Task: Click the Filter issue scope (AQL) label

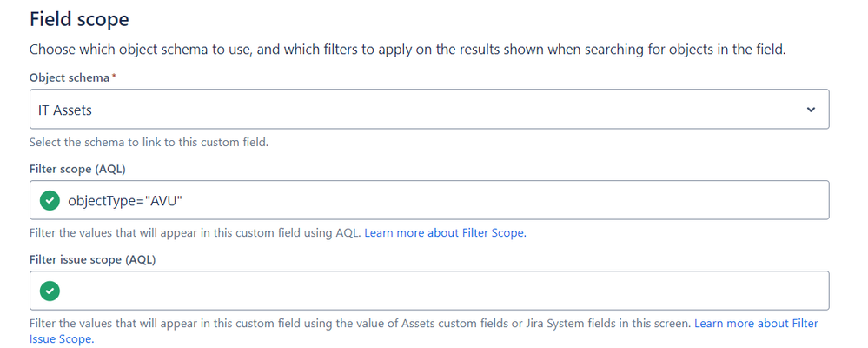Action: (92, 259)
